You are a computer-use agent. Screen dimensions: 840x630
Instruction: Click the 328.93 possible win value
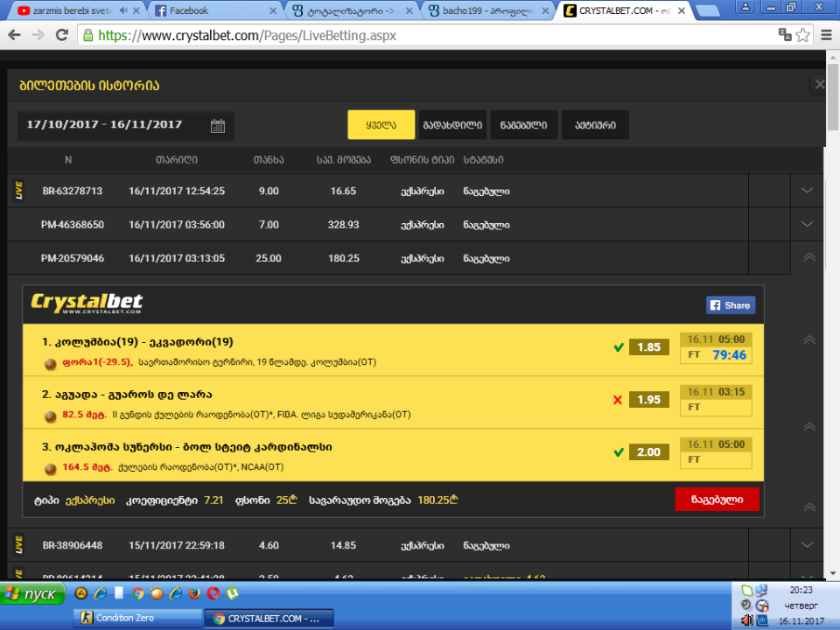click(x=343, y=225)
